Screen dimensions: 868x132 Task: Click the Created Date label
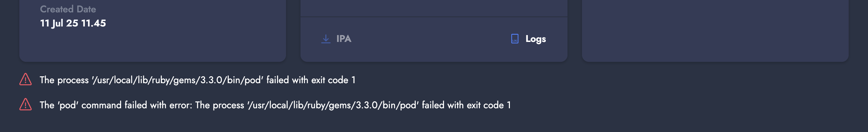(x=68, y=9)
